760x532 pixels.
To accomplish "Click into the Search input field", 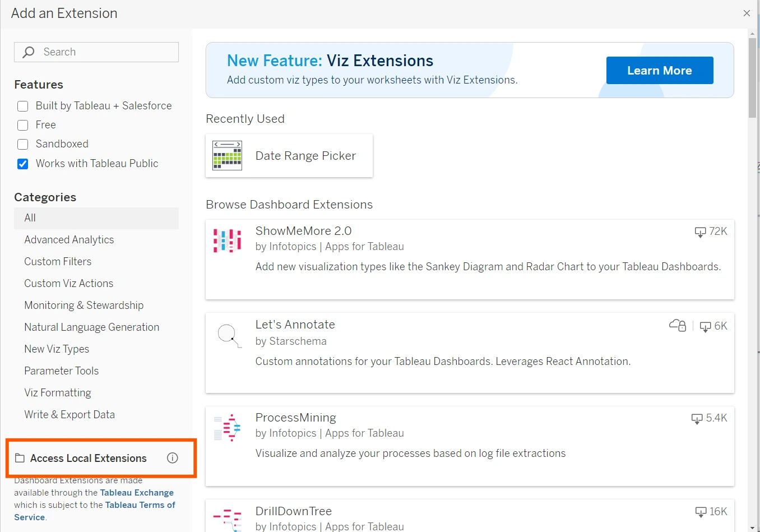I will pyautogui.click(x=96, y=52).
